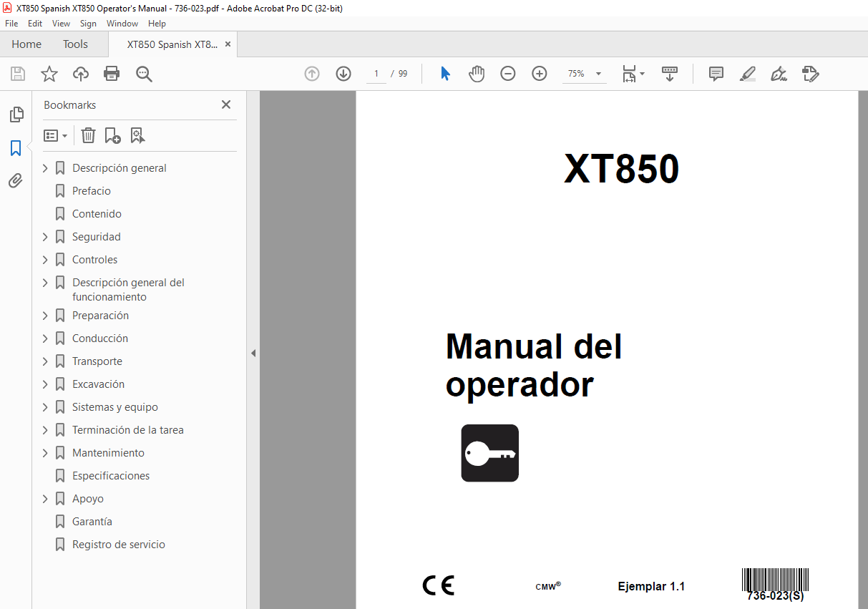Activate the Hand pan tool

(477, 74)
